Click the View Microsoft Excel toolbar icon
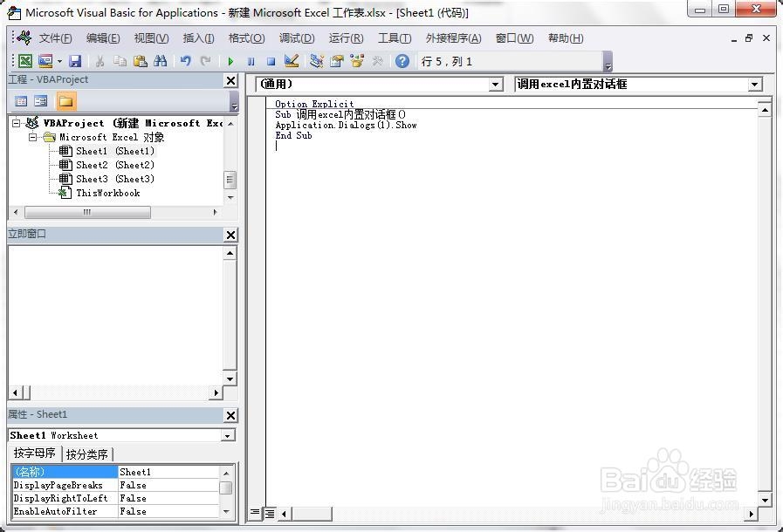This screenshot has width=783, height=532. 25,61
